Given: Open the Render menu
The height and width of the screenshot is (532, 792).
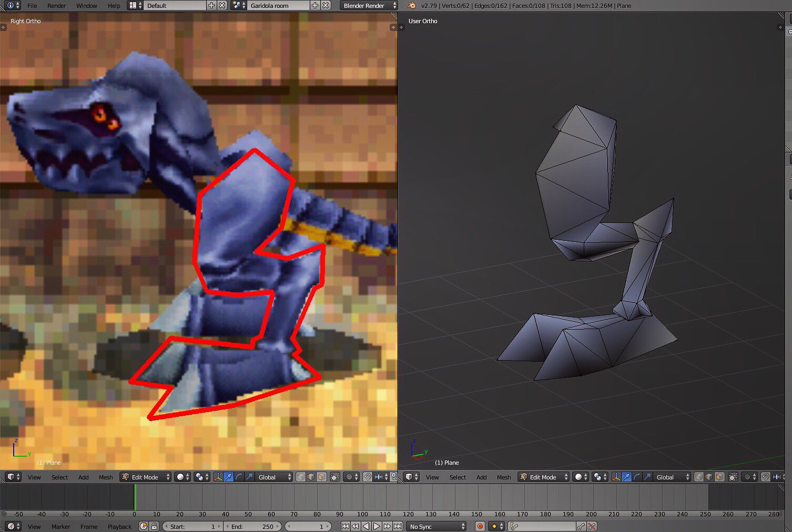Looking at the screenshot, I should click(x=57, y=6).
